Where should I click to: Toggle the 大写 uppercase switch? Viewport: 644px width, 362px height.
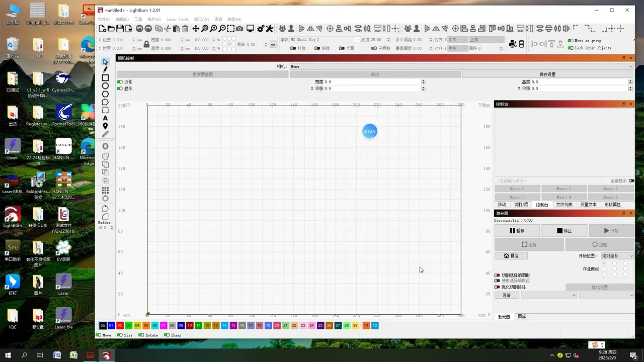tap(341, 48)
